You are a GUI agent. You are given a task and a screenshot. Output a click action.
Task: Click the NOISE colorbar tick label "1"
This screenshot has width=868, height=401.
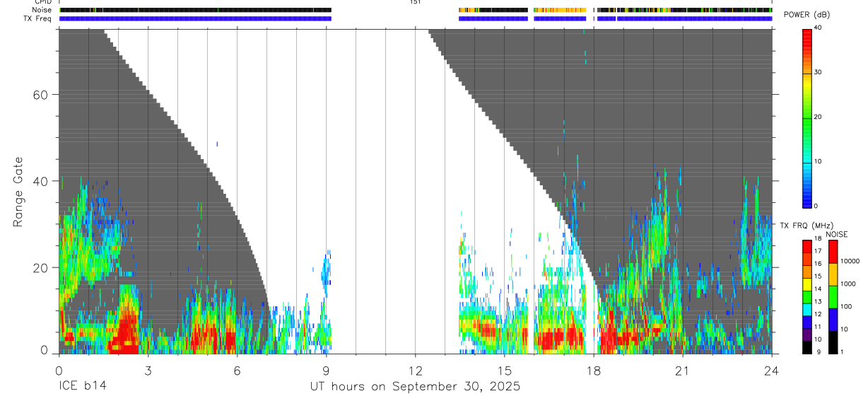pyautogui.click(x=843, y=351)
